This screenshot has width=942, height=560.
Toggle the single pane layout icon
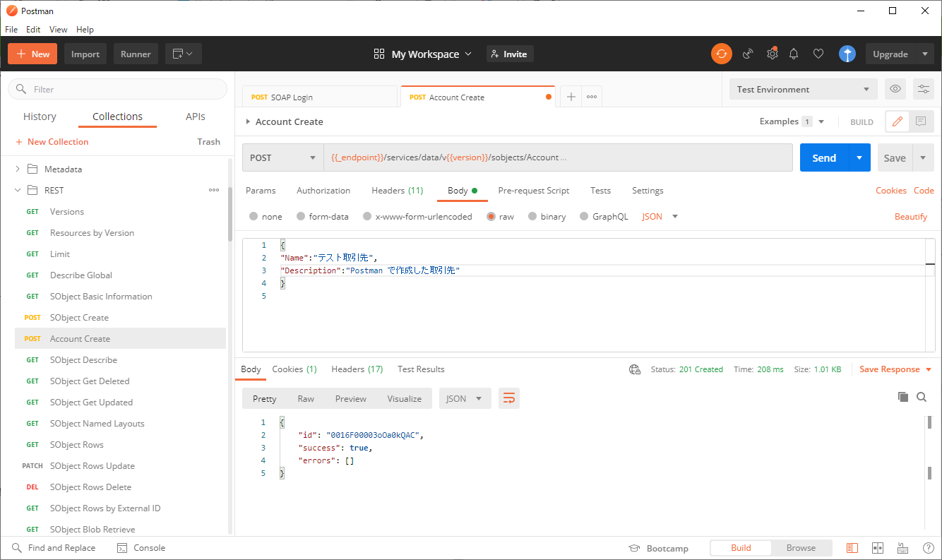[x=852, y=548]
